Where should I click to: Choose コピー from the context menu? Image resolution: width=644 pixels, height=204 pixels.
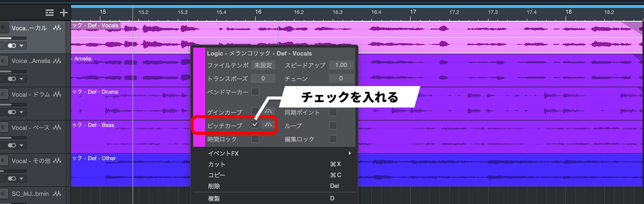[x=274, y=175]
